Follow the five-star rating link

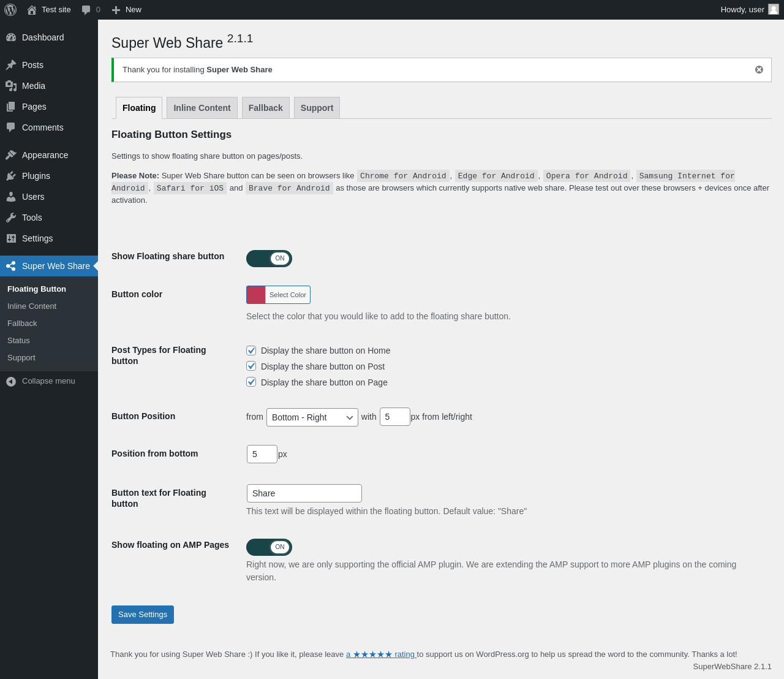click(x=381, y=654)
